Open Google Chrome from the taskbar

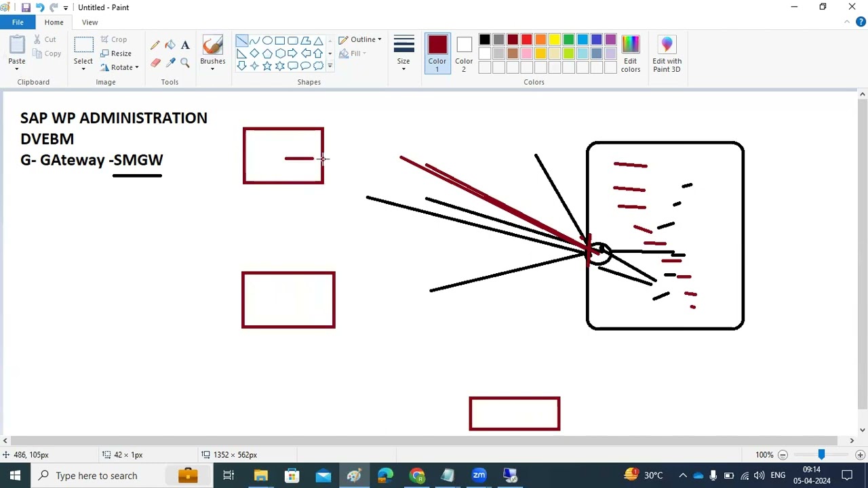(416, 476)
